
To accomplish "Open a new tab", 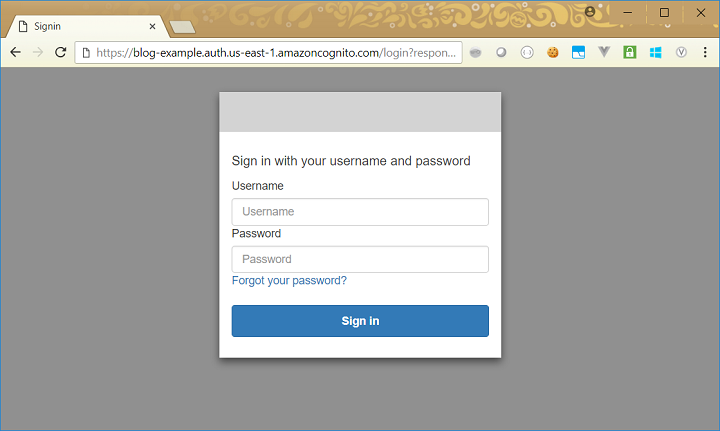I will 182,27.
